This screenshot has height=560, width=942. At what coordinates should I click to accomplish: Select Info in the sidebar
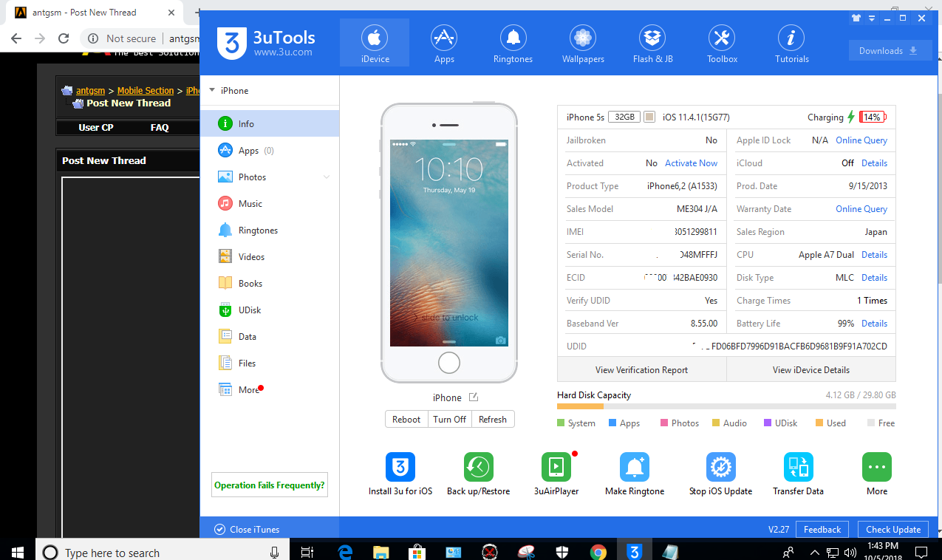(270, 123)
